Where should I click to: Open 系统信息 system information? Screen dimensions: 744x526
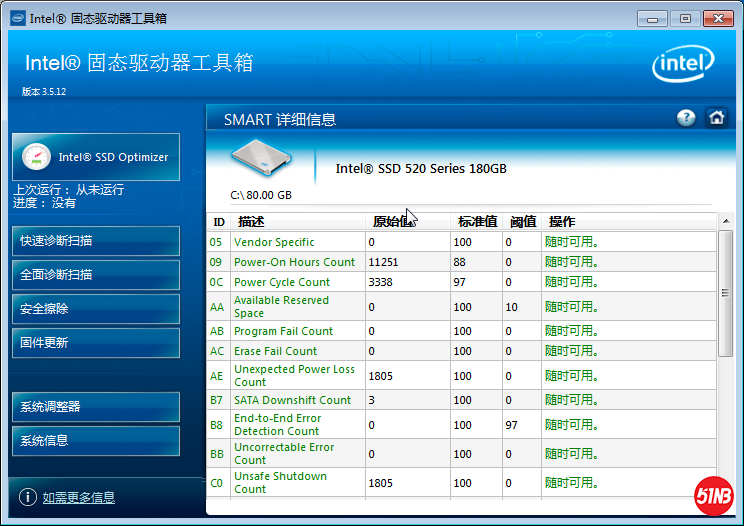(96, 441)
